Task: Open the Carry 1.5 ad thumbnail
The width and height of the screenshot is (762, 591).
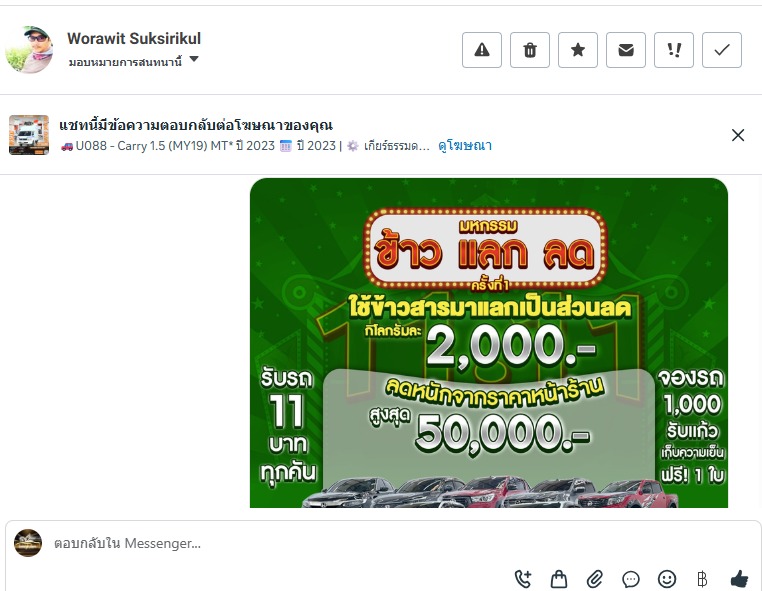Action: (29, 135)
